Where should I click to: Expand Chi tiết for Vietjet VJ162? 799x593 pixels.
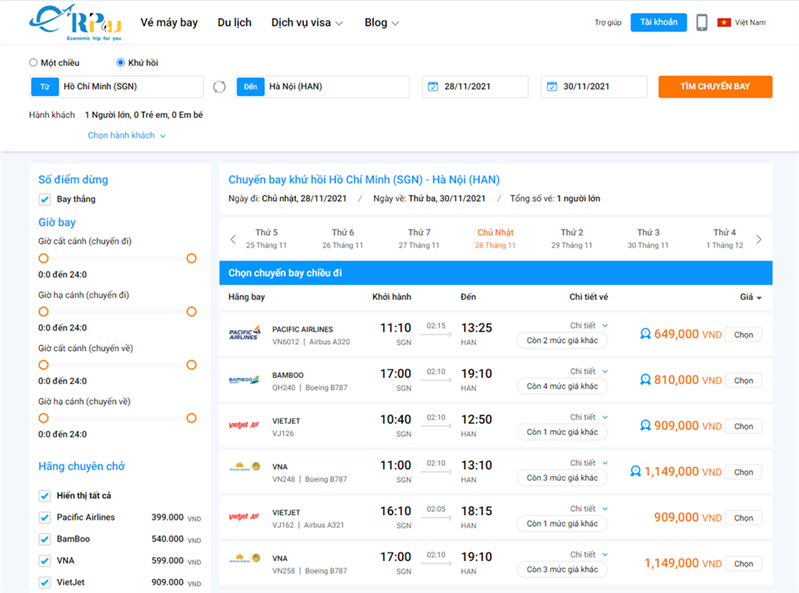589,509
